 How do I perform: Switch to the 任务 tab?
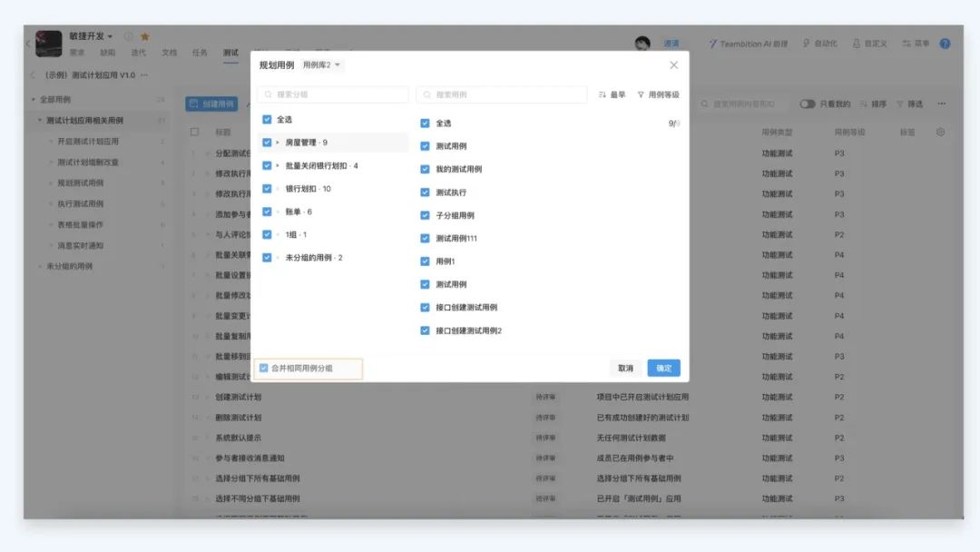[x=200, y=53]
